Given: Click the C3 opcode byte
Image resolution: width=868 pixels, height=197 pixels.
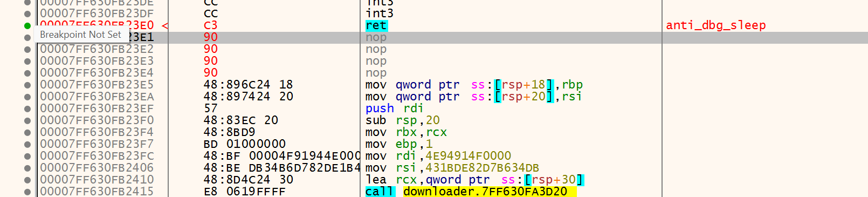Looking at the screenshot, I should (x=211, y=25).
